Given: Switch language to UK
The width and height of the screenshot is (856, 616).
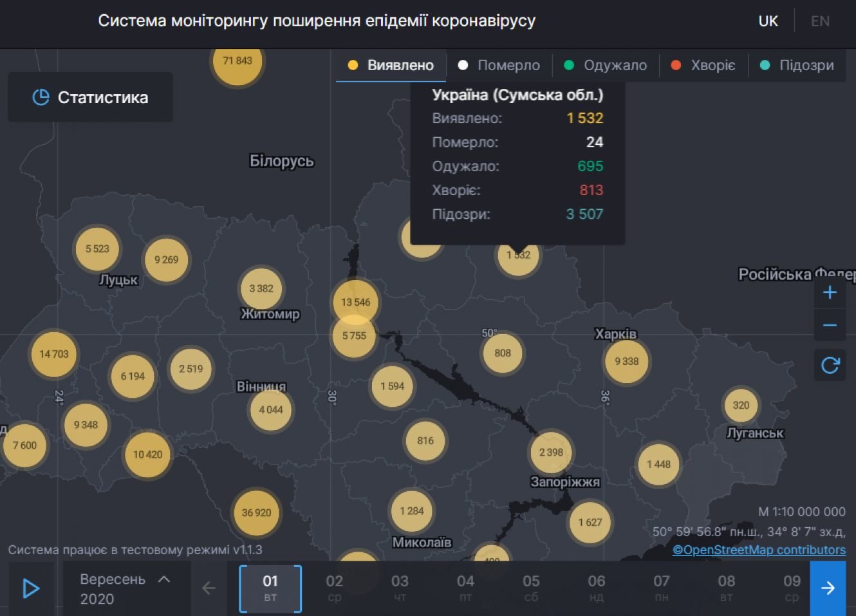Looking at the screenshot, I should (x=768, y=21).
